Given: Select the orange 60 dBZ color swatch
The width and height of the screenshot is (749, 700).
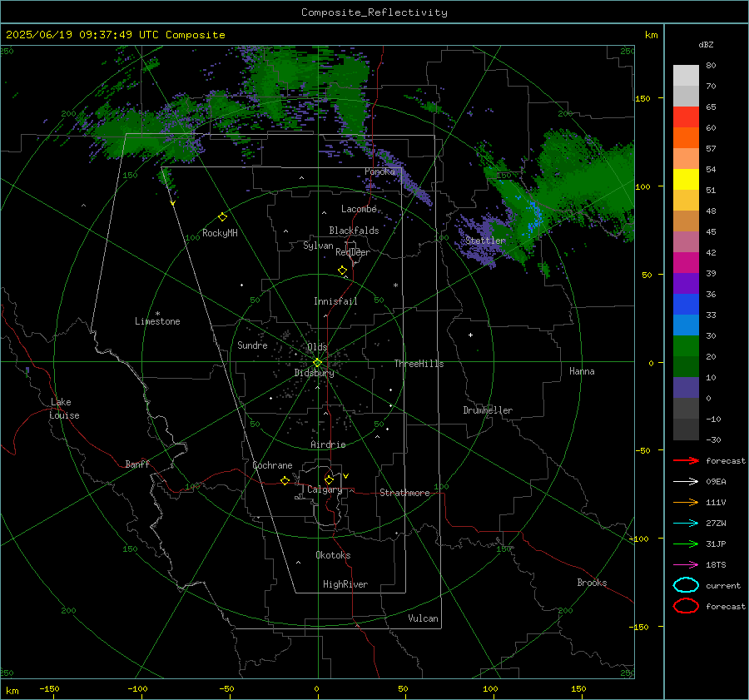Looking at the screenshot, I should click(686, 137).
